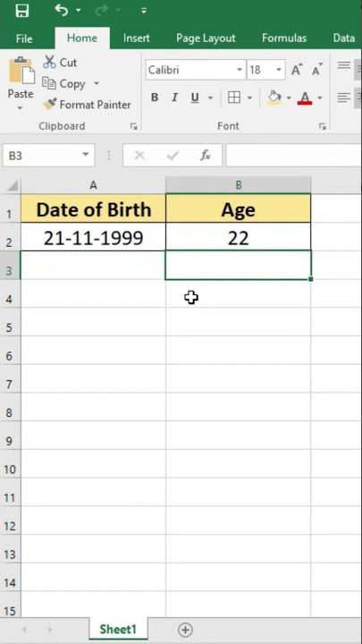Click the top vertical alignment icon
This screenshot has width=362, height=644.
point(344,65)
